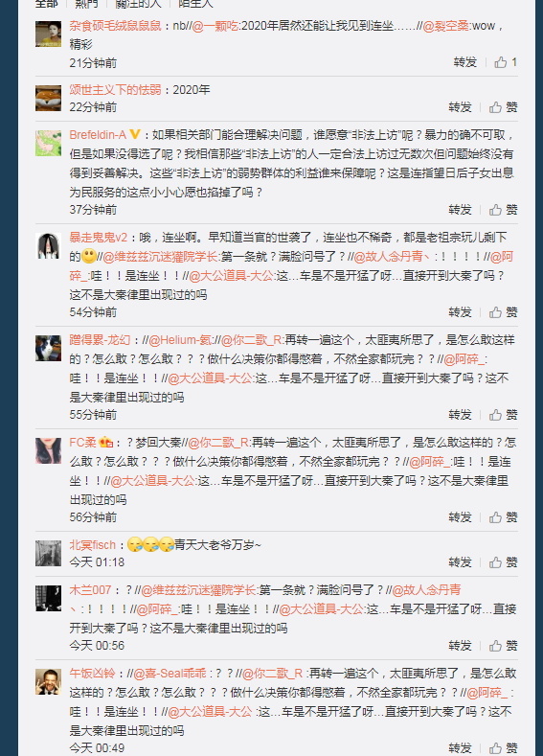The width and height of the screenshot is (543, 756).
Task: Open the @一颗吃 mention in the first comment
Action: 215,26
